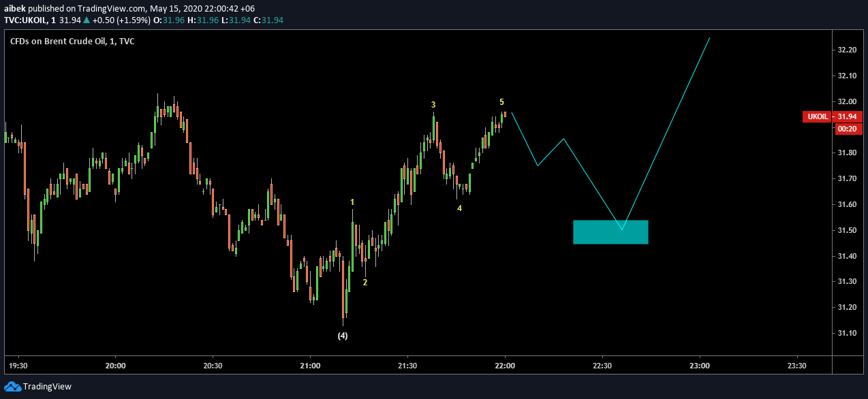Select the white (4) wave label
The width and height of the screenshot is (868, 399).
click(x=343, y=336)
